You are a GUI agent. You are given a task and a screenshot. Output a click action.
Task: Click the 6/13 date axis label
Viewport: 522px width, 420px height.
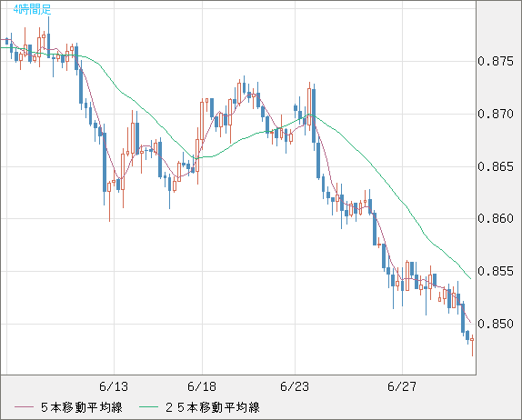coord(114,386)
